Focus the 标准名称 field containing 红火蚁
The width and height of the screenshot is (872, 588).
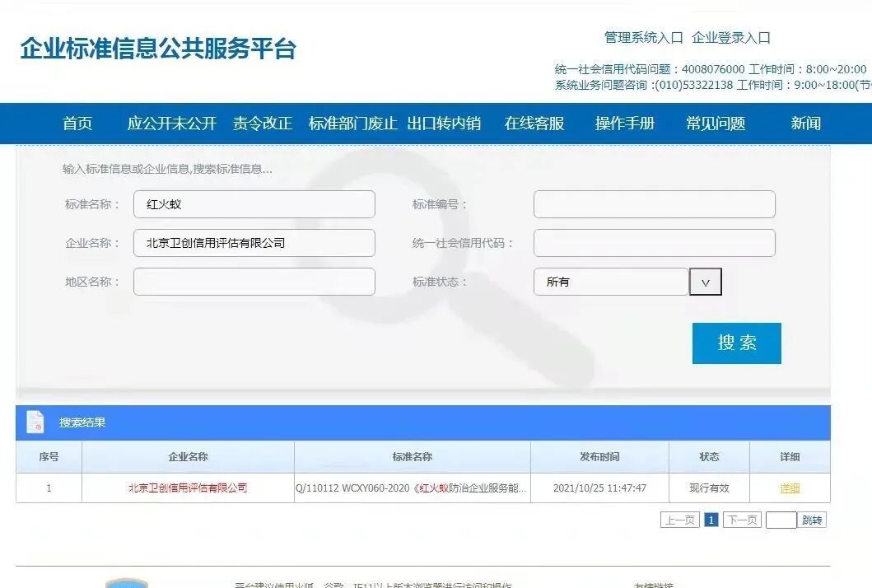point(254,204)
